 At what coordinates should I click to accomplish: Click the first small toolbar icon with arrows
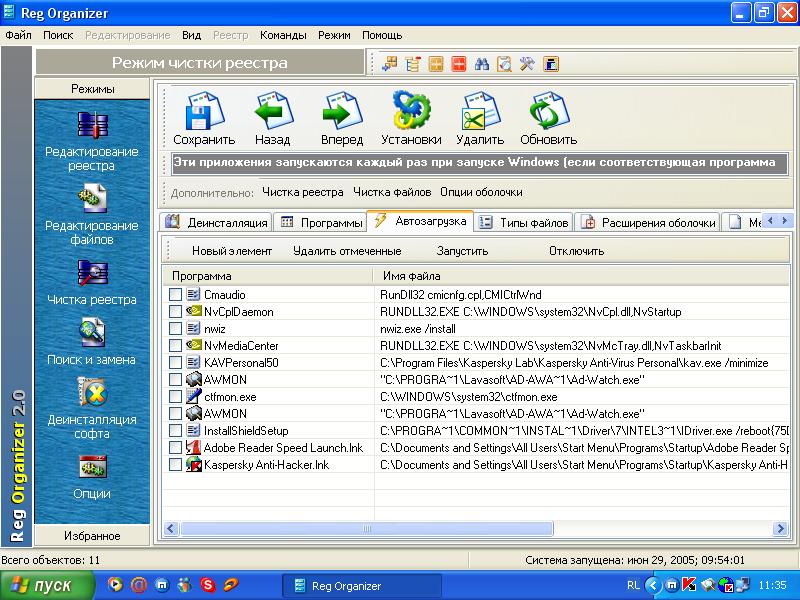click(390, 64)
